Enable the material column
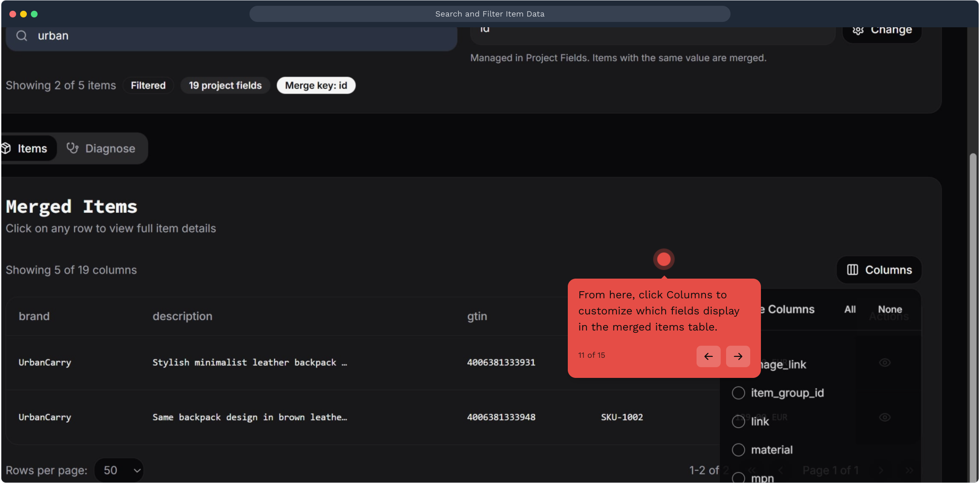Viewport: 980px width, 483px height. click(739, 450)
